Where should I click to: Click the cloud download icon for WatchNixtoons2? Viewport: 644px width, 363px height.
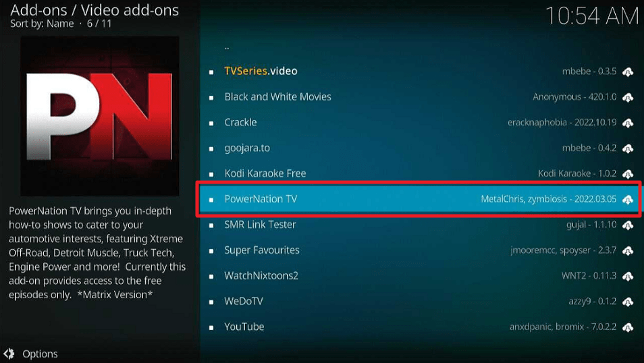click(x=628, y=277)
